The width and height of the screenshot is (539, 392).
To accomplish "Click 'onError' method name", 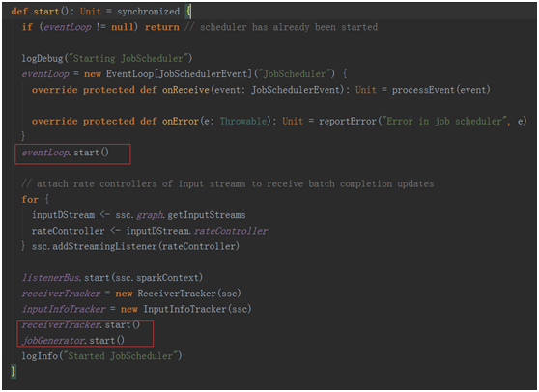I will click(x=181, y=121).
